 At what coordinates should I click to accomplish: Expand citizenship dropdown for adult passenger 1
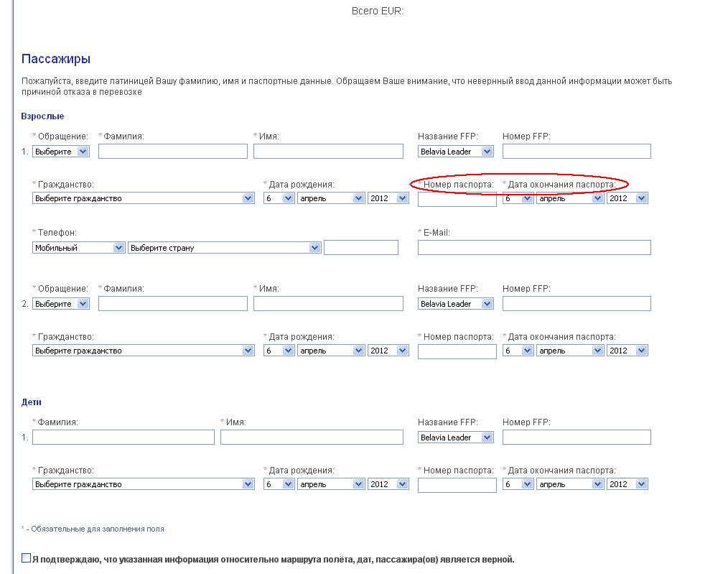(x=144, y=198)
